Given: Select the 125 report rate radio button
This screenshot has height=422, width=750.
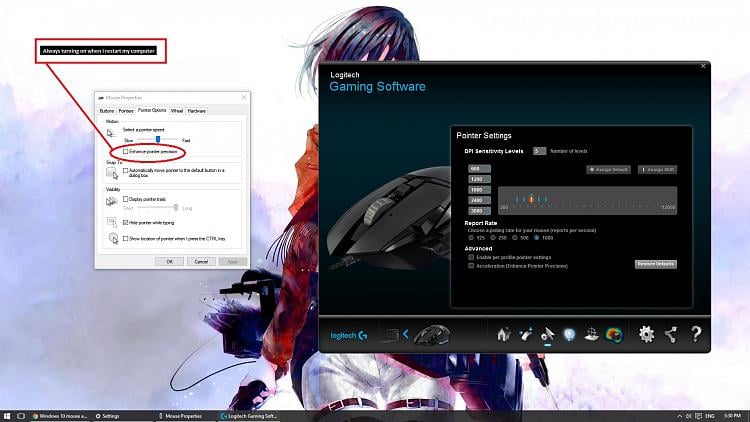Looking at the screenshot, I should [471, 237].
